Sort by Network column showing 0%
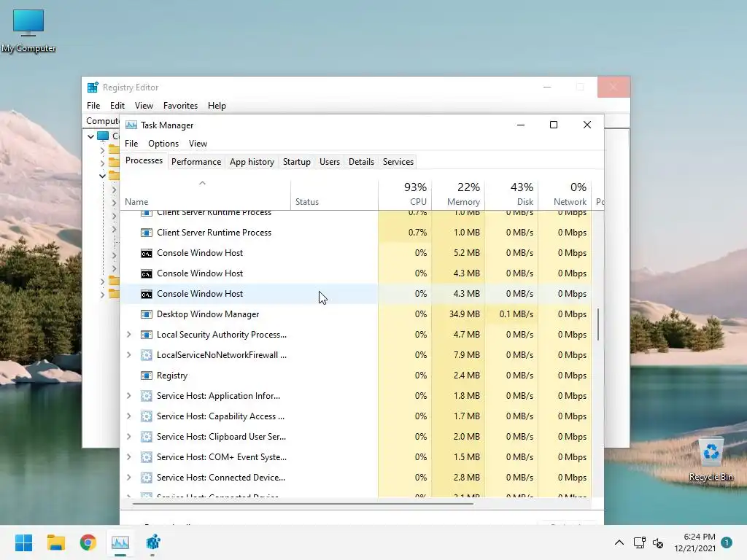This screenshot has height=560, width=747. pos(565,195)
